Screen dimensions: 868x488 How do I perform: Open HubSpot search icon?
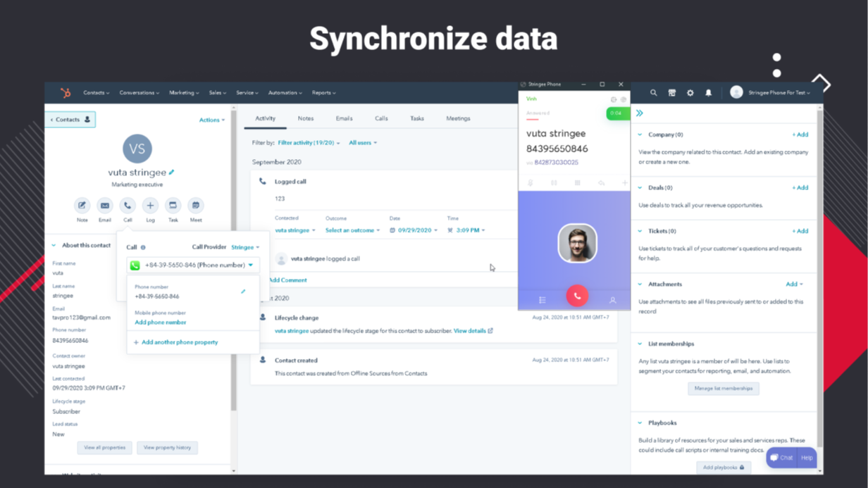coord(654,92)
